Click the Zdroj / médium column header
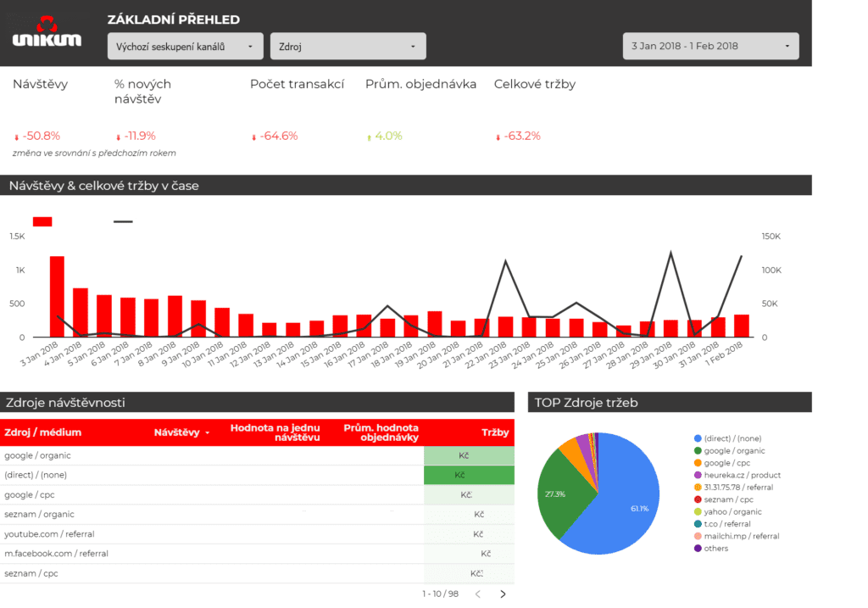Image resolution: width=868 pixels, height=608 pixels. pos(43,432)
